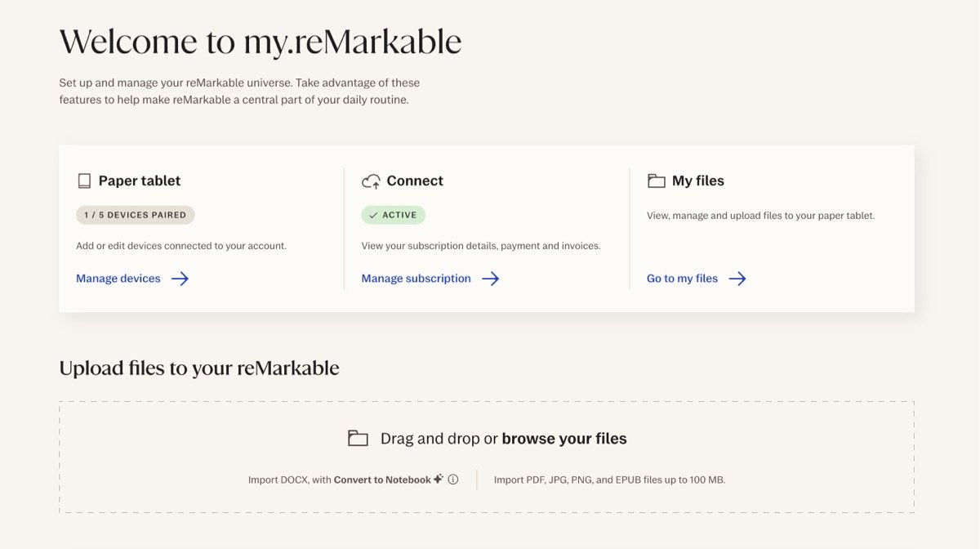This screenshot has width=980, height=549.
Task: Click 'View your subscription details, payment and invoices.'
Action: click(x=481, y=246)
